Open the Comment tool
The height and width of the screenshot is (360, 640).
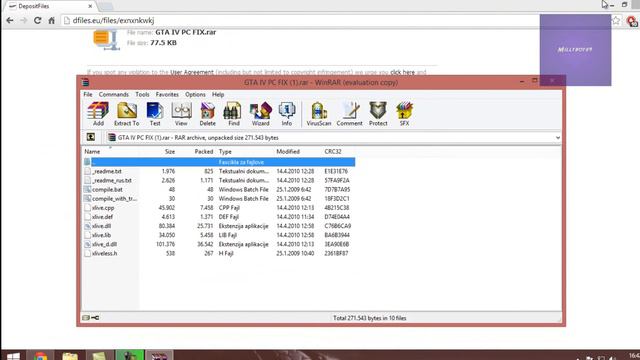(349, 114)
